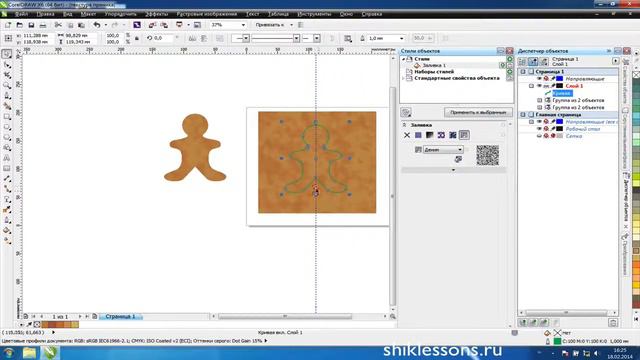Image resolution: width=640 pixels, height=360 pixels.
Task: Toggle edit pencil of Слой 1
Action: click(x=553, y=86)
